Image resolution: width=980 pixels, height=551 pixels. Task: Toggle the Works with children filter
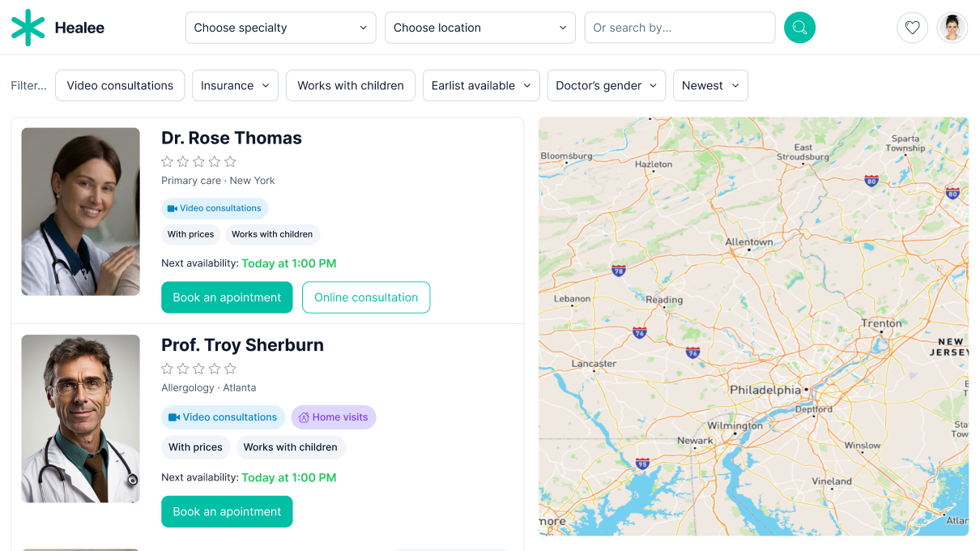pyautogui.click(x=350, y=86)
